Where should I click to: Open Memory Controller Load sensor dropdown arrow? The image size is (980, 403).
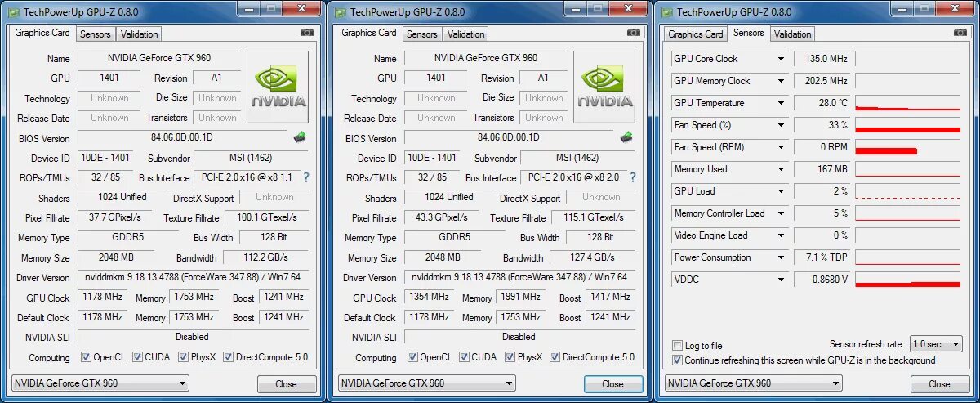point(782,213)
